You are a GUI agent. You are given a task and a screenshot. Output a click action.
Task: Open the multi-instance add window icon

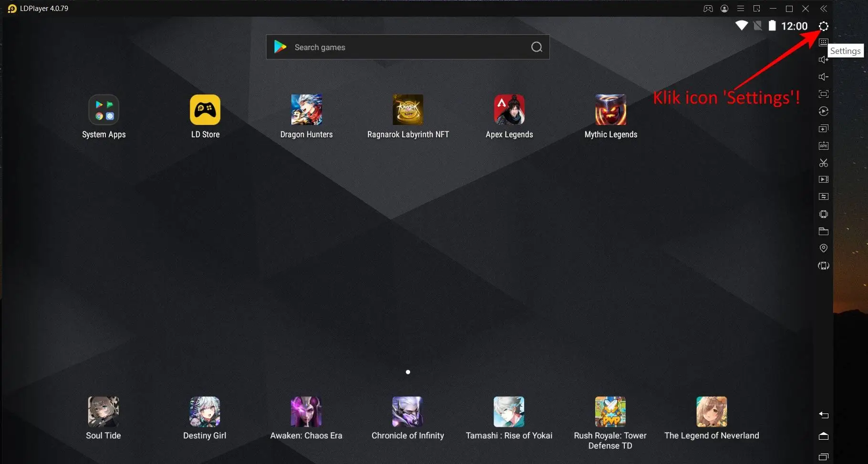824,128
